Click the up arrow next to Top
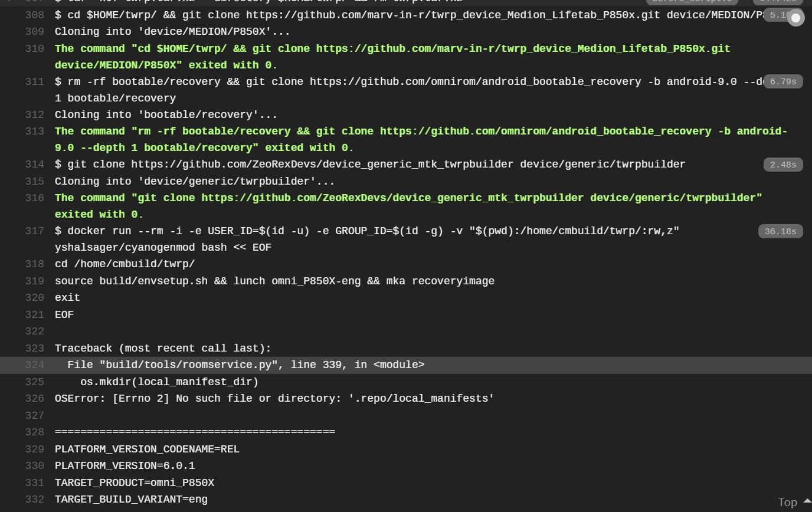 pyautogui.click(x=807, y=501)
